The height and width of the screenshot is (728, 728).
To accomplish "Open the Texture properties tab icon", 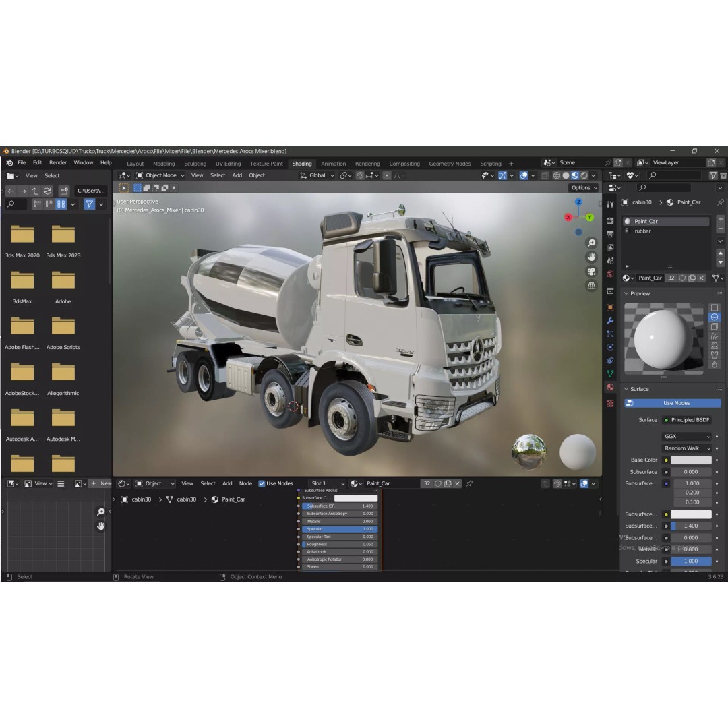I will (x=610, y=404).
